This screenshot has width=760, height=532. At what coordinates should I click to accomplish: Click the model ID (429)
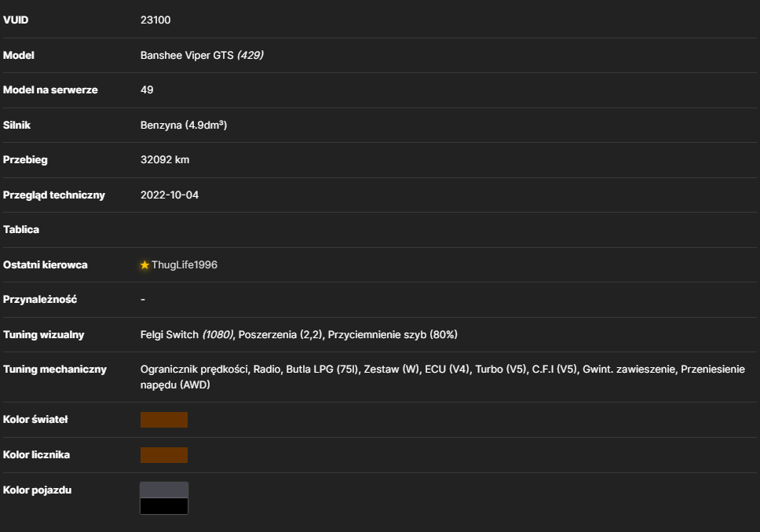click(x=250, y=55)
